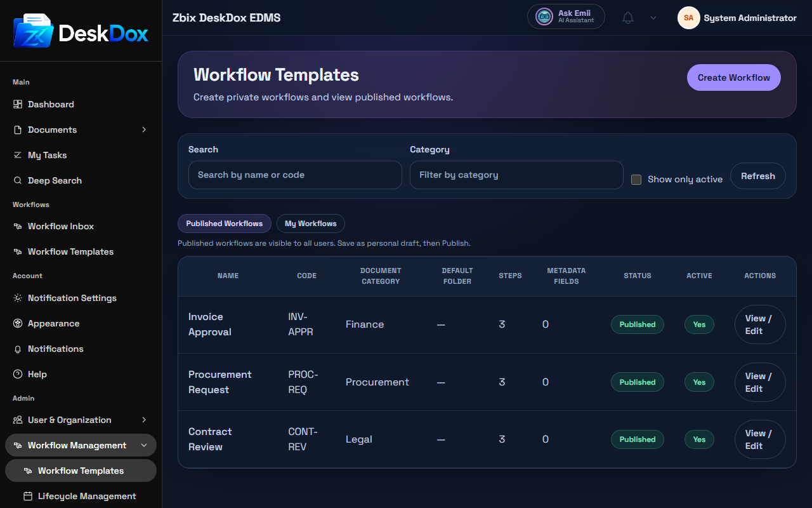Click the Notification Settings sun icon
The height and width of the screenshot is (508, 812).
pos(18,298)
